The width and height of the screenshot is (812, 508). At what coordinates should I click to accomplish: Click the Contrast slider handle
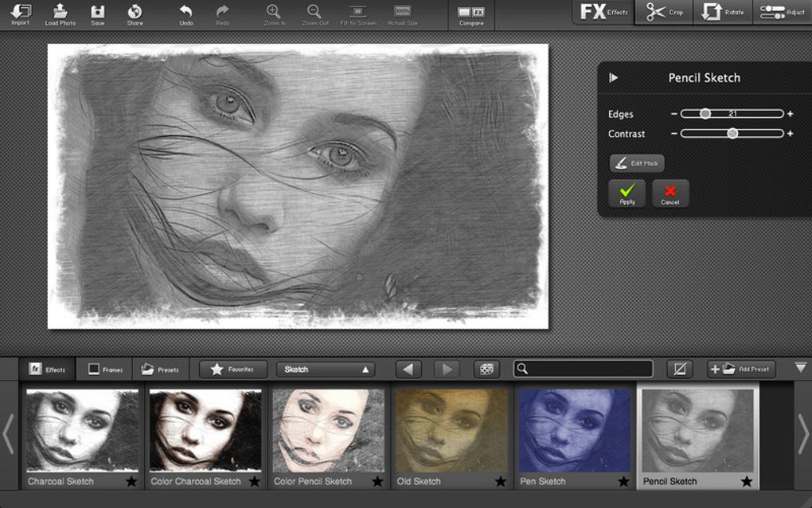732,134
